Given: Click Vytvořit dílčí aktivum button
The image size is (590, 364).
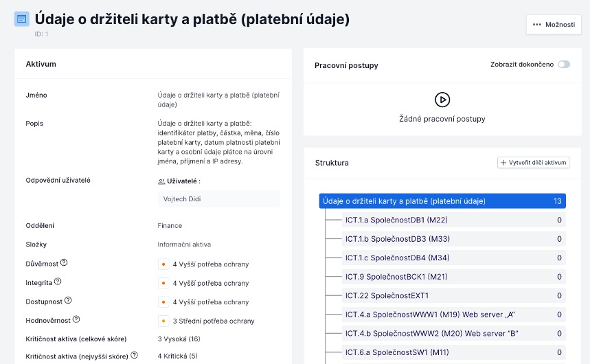Looking at the screenshot, I should (x=533, y=163).
